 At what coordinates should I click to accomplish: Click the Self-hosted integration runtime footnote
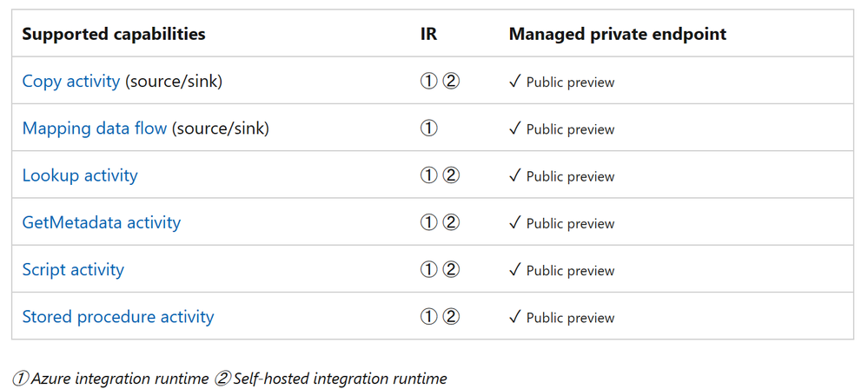coord(330,378)
